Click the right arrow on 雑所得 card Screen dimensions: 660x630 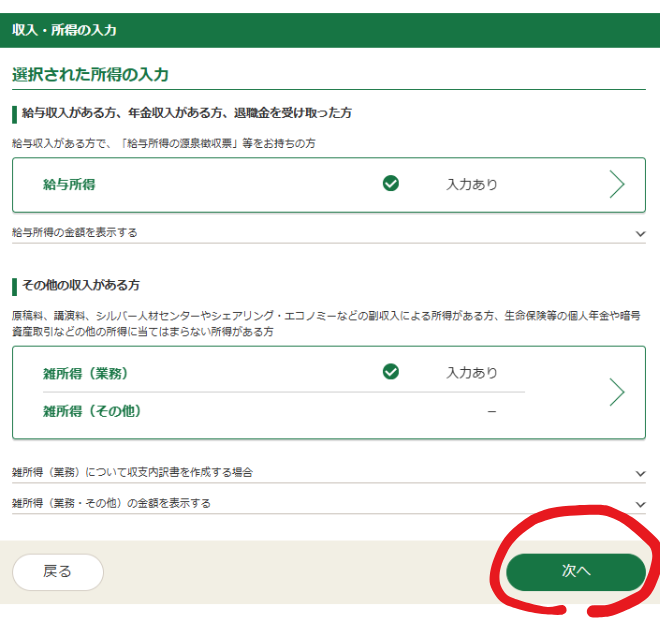pyautogui.click(x=616, y=392)
